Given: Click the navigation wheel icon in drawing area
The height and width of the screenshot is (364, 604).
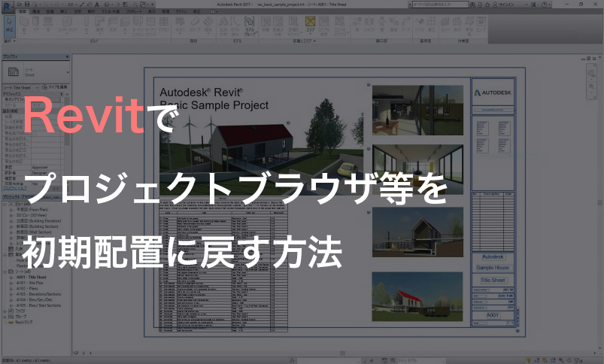Looking at the screenshot, I should click(591, 73).
